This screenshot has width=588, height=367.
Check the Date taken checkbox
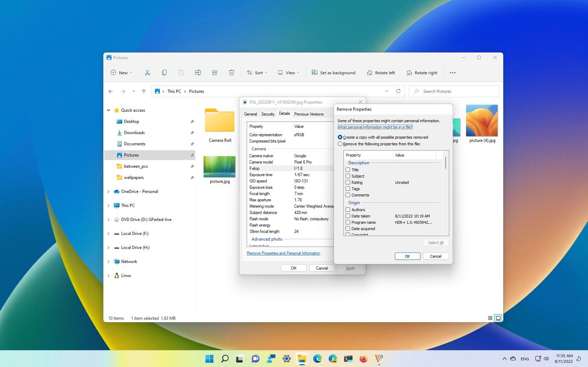click(x=348, y=216)
